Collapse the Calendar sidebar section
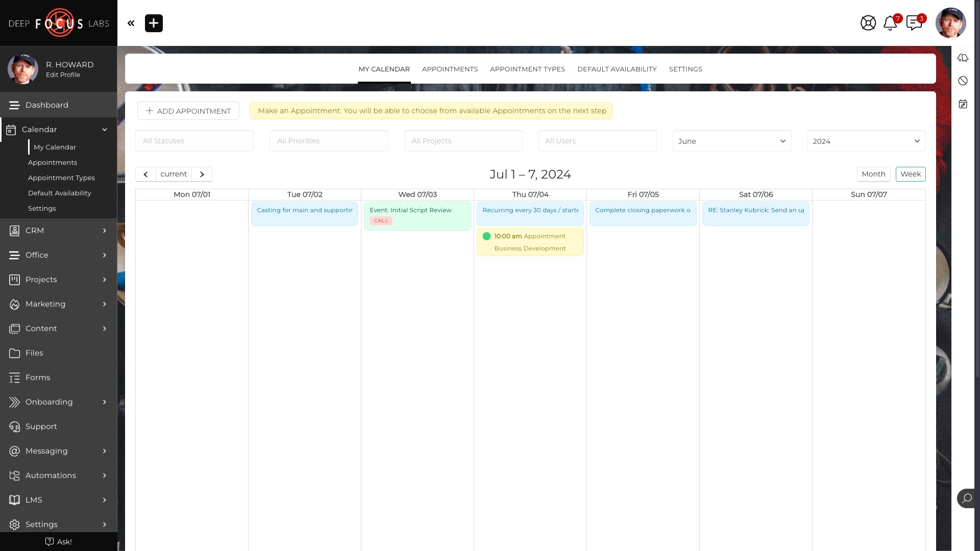 [x=105, y=130]
